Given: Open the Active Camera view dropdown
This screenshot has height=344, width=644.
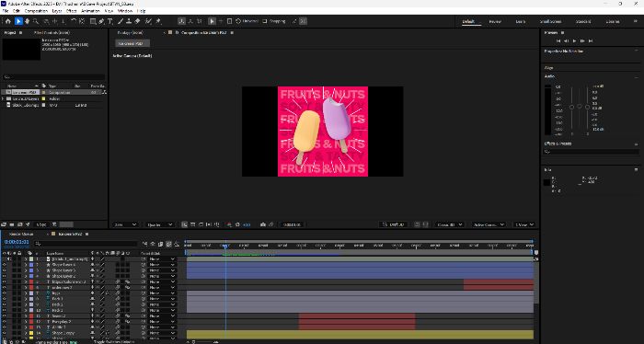Looking at the screenshot, I should [x=488, y=224].
